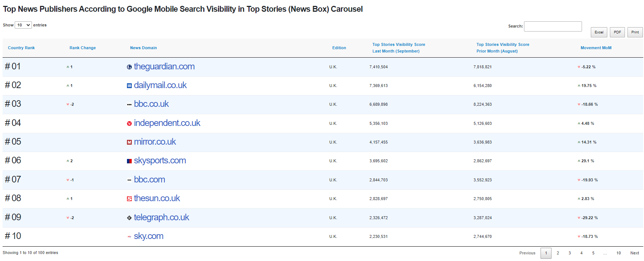The width and height of the screenshot is (644, 261).
Task: Click the score value 7,410,504
Action: [378, 67]
